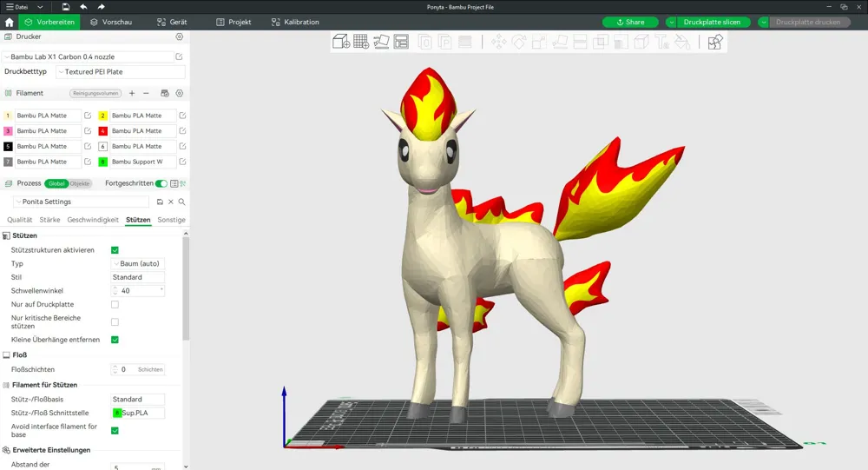
Task: Open the Assembly view puzzle icon
Action: pos(715,42)
